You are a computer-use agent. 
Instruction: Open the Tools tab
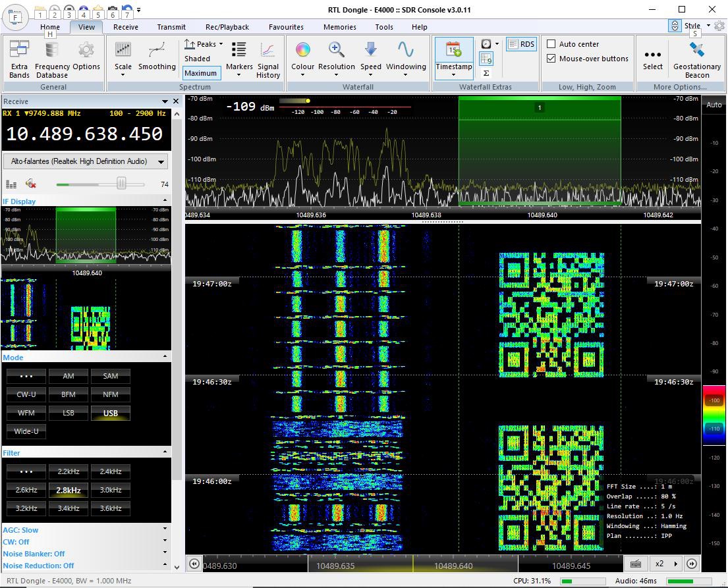pos(384,27)
